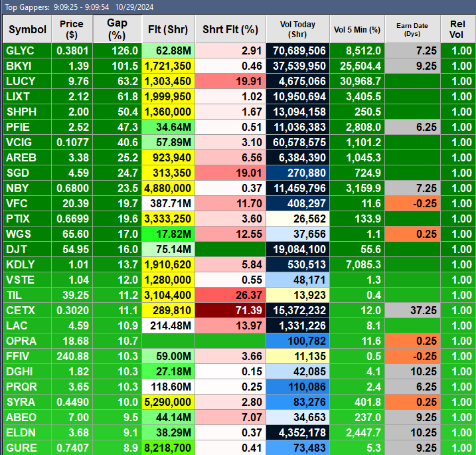Pick the DGHI symbol

[27, 371]
